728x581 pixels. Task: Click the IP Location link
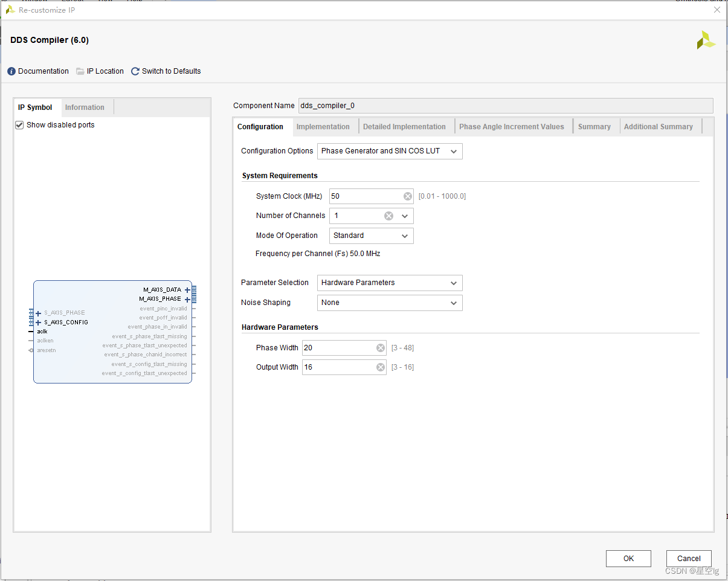coord(105,71)
